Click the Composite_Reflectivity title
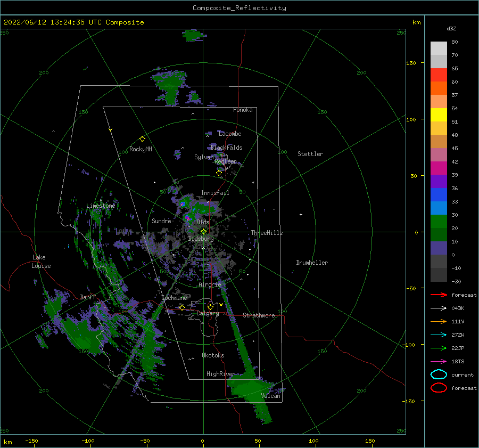Screen dimensions: 479x448 (x=240, y=8)
